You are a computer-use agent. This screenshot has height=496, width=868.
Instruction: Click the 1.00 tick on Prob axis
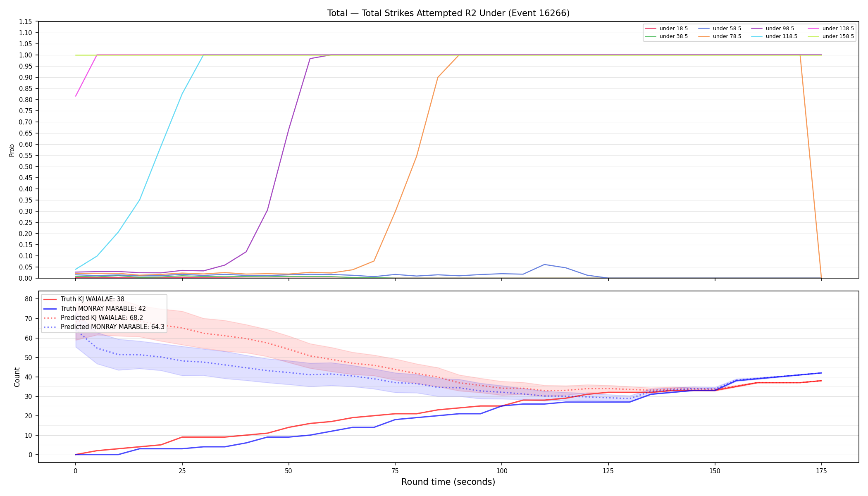(26, 55)
